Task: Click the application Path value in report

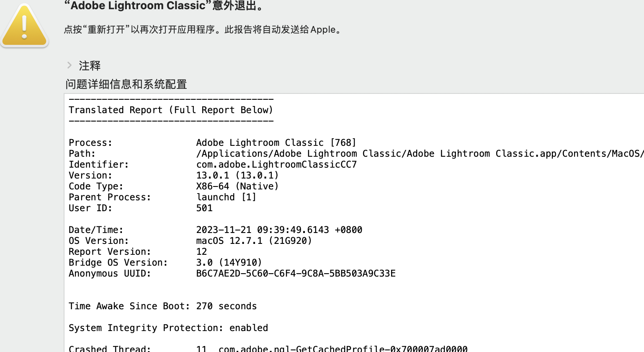Action: [419, 154]
